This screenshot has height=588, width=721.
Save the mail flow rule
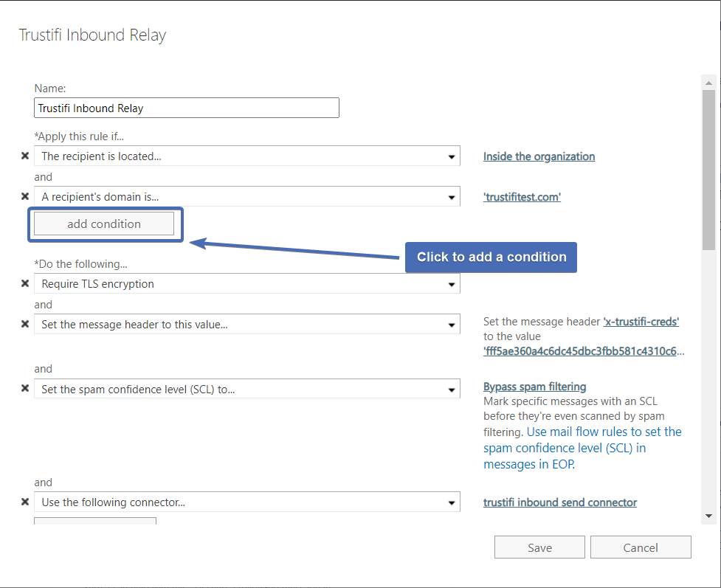(540, 547)
